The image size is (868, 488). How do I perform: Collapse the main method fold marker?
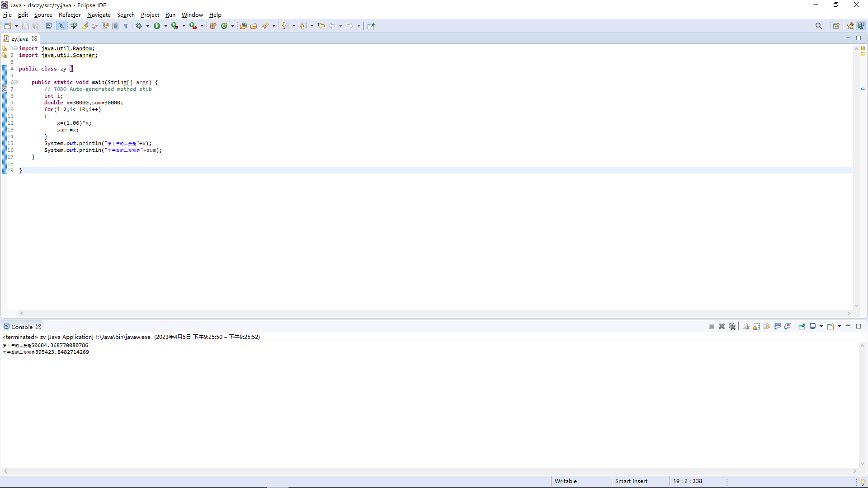(15, 82)
